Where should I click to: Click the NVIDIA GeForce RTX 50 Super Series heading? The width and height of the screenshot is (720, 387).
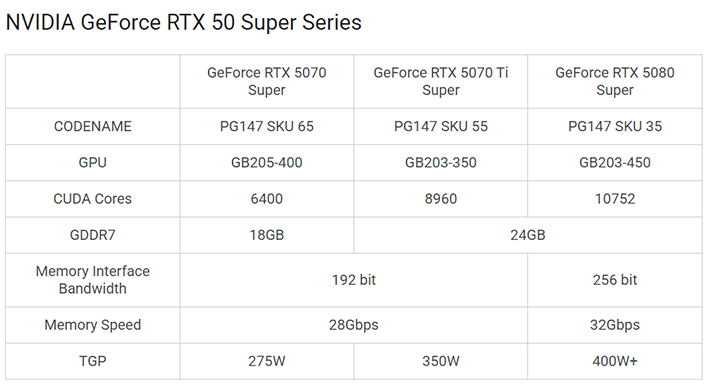tap(184, 22)
